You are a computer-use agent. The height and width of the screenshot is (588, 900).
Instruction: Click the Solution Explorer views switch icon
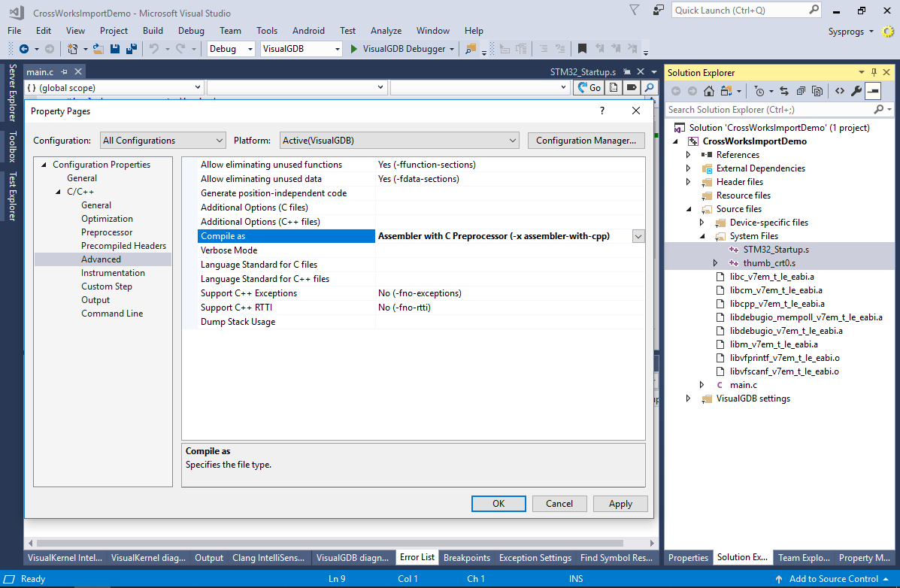coord(726,91)
